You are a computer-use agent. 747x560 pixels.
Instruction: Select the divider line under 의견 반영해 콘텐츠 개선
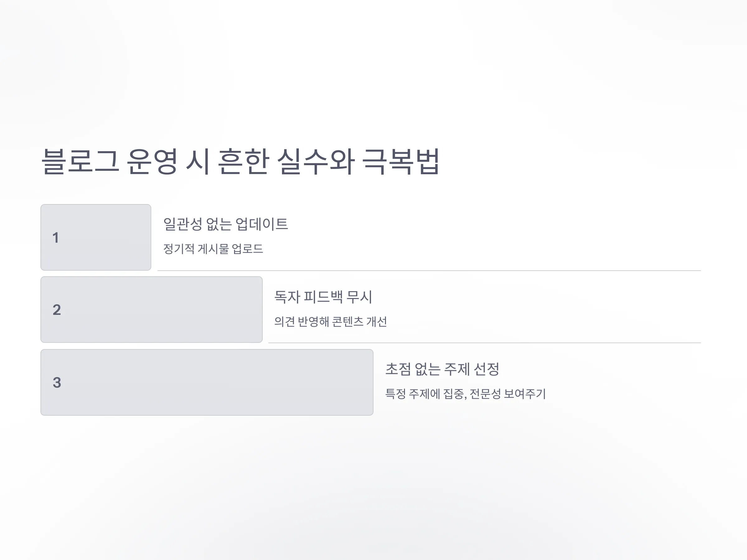(x=485, y=343)
